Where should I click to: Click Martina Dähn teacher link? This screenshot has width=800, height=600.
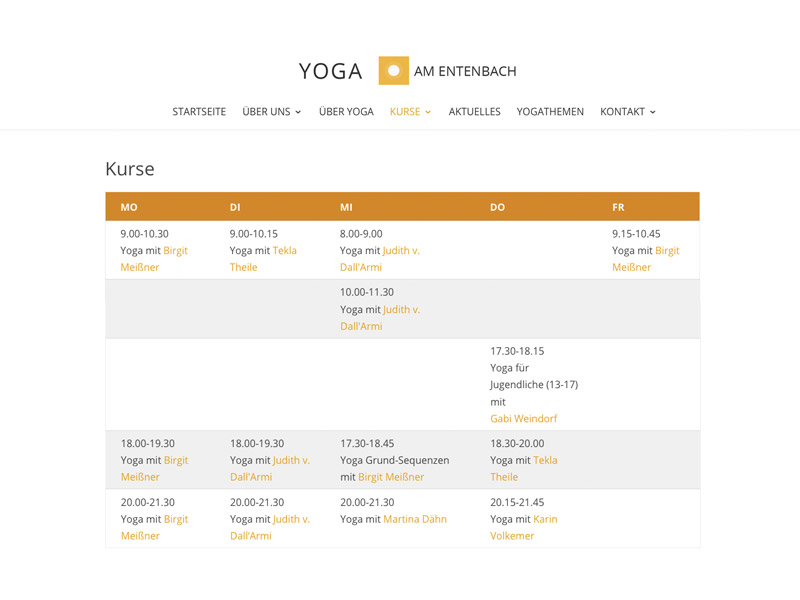click(x=415, y=519)
